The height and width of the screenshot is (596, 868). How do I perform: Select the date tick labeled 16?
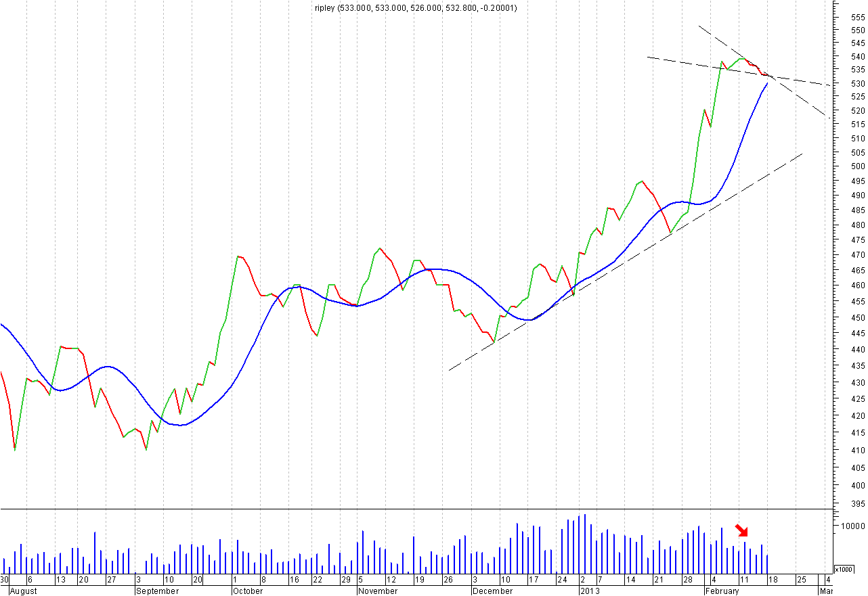295,580
